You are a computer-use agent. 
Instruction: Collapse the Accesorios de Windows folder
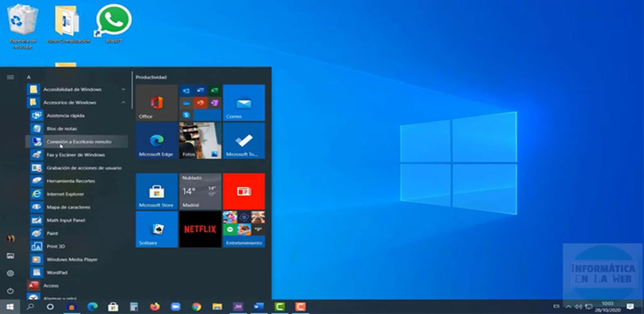point(77,102)
